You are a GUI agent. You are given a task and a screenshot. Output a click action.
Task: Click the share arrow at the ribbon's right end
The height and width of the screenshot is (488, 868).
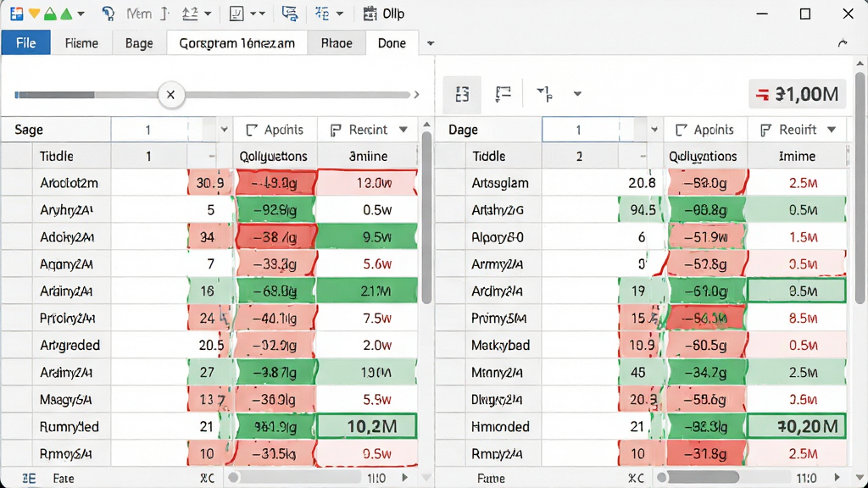point(843,43)
